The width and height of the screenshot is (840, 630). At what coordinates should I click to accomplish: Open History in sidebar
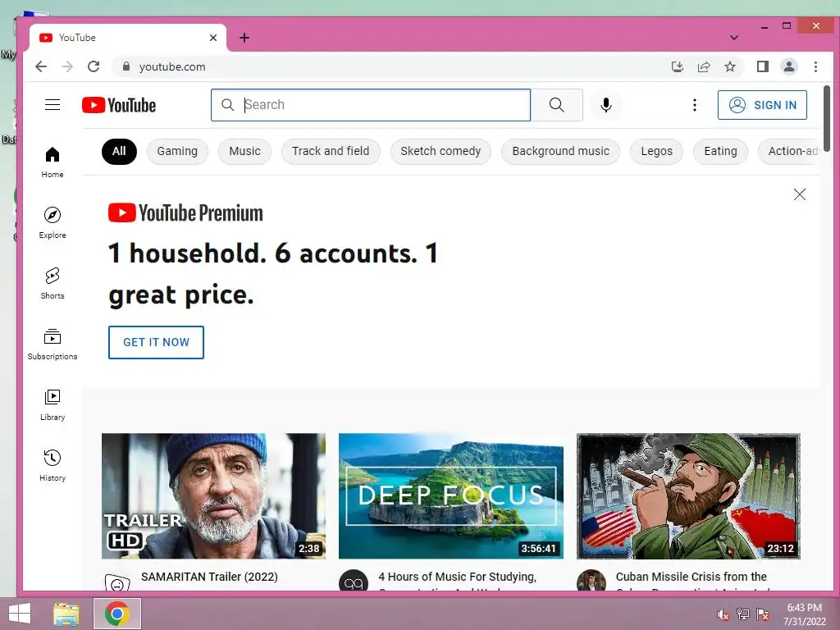[x=52, y=466]
